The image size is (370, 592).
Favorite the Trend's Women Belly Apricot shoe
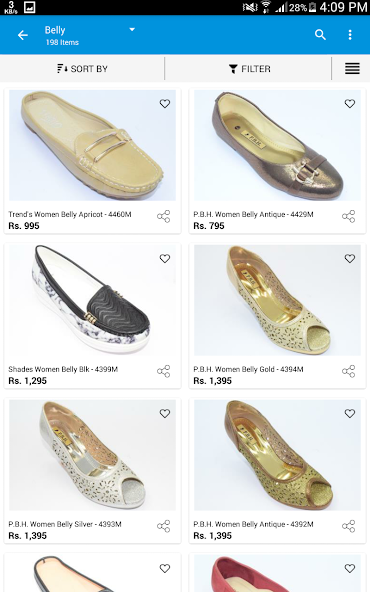[x=165, y=103]
